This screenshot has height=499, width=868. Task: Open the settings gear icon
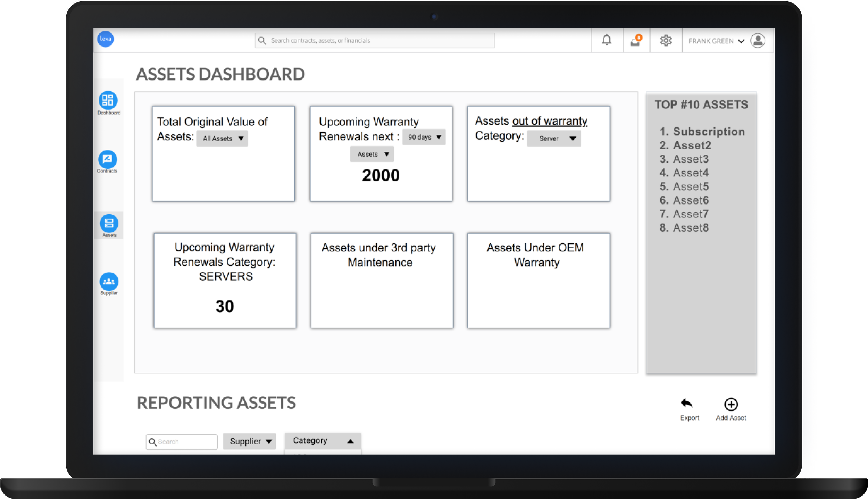[666, 41]
